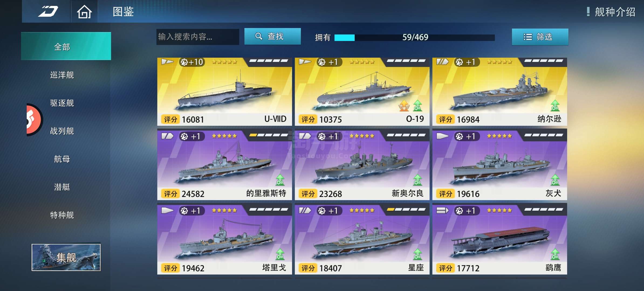Click the 拥有 59/469 progress bar
The image size is (644, 291).
415,37
